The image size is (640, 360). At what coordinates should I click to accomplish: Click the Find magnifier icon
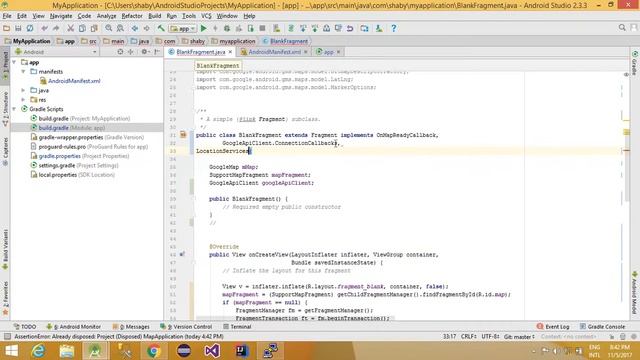pos(109,28)
